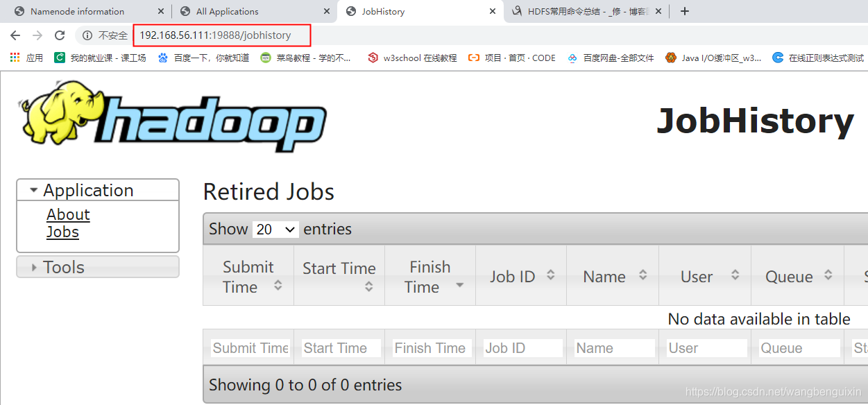The width and height of the screenshot is (868, 405).
Task: Switch to the HDFS常用命令总结 tab
Action: point(580,11)
